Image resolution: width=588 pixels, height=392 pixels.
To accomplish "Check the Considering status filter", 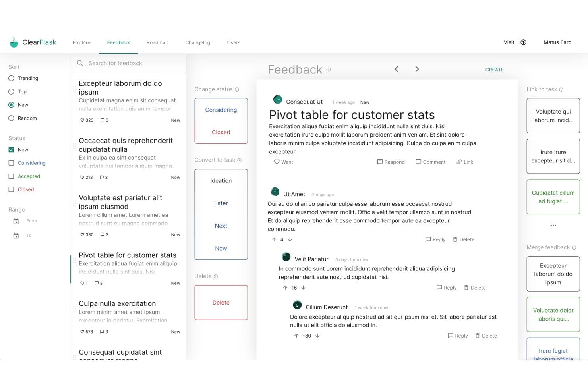I will point(11,163).
